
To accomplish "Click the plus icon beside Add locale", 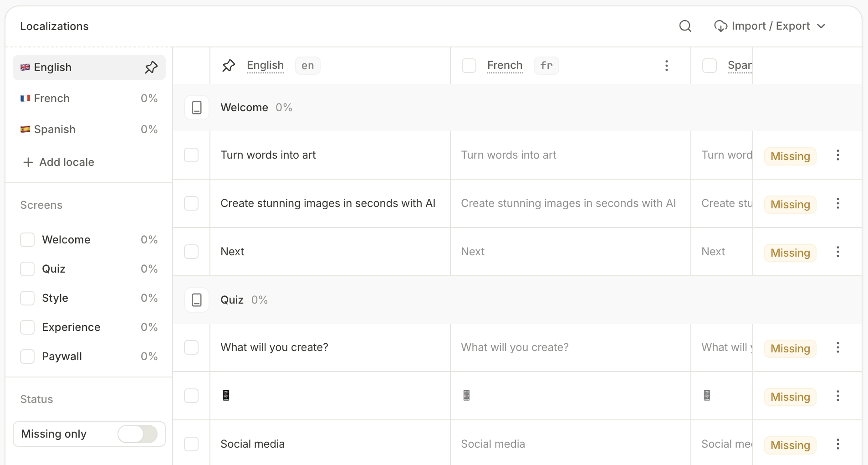I will click(28, 162).
